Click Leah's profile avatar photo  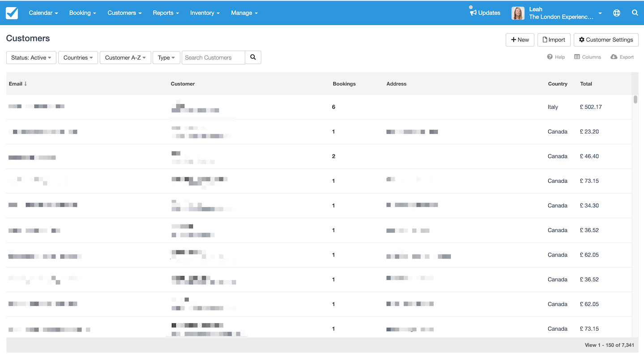click(x=518, y=13)
